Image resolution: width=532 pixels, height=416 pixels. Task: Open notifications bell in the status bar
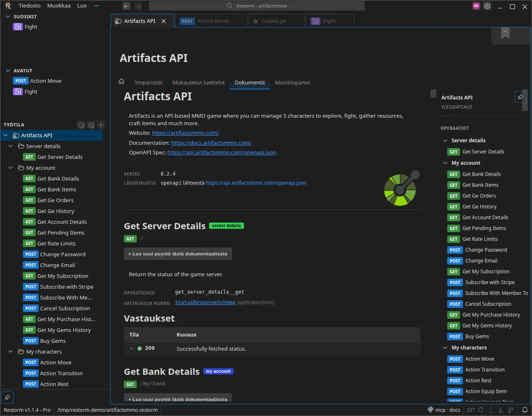525,410
